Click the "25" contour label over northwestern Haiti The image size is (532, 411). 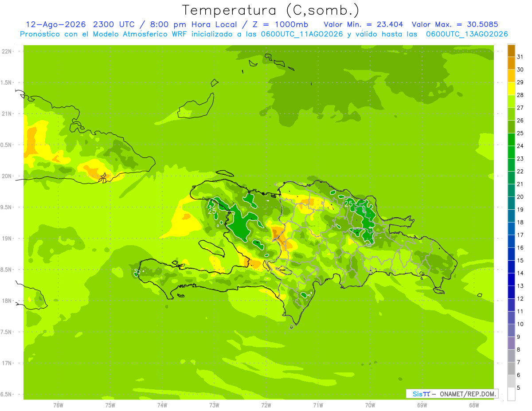click(212, 211)
